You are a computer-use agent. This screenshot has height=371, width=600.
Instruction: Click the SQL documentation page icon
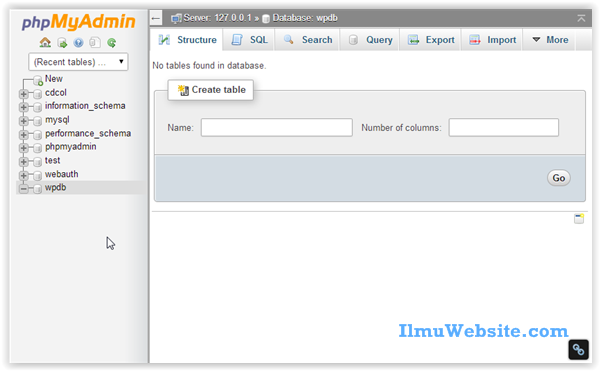[x=95, y=42]
